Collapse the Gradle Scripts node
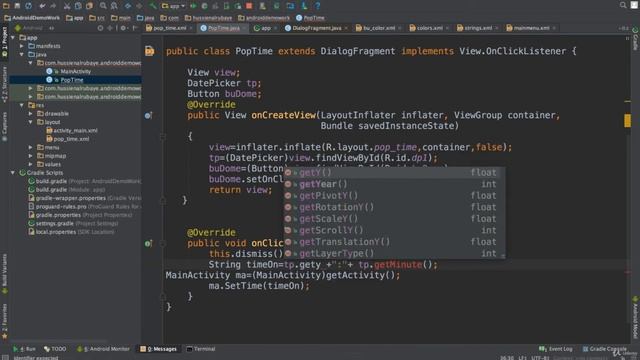This screenshot has width=640, height=360. click(x=13, y=173)
